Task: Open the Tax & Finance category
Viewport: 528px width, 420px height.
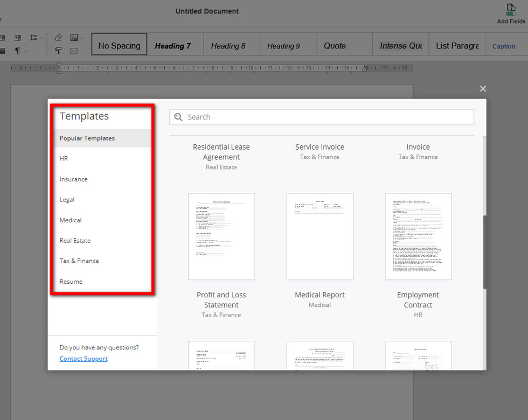Action: coord(79,261)
